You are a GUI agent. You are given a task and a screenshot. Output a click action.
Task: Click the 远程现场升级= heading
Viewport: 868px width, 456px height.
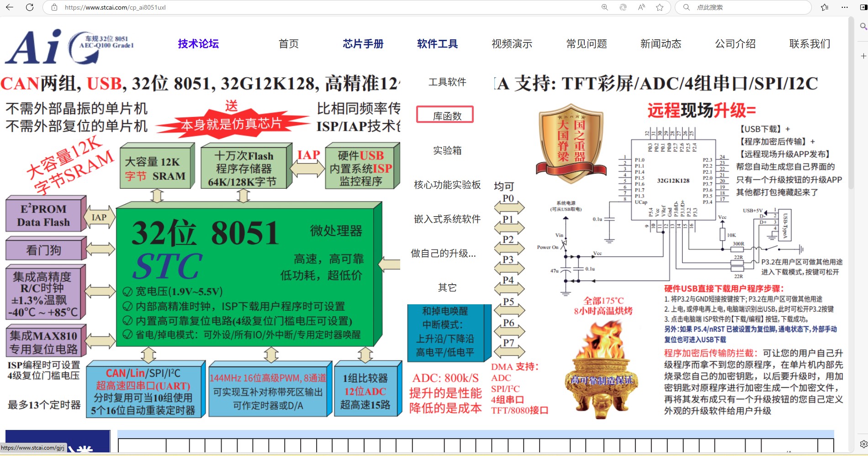point(701,111)
